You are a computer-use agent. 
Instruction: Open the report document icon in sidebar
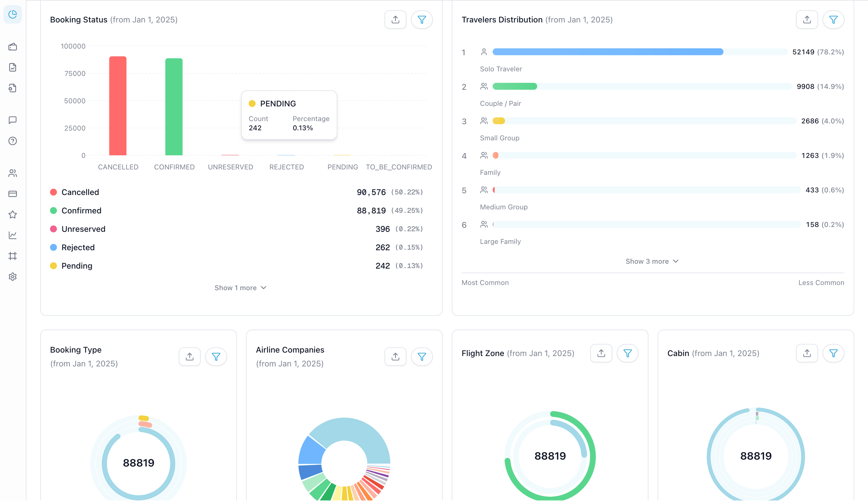[13, 67]
